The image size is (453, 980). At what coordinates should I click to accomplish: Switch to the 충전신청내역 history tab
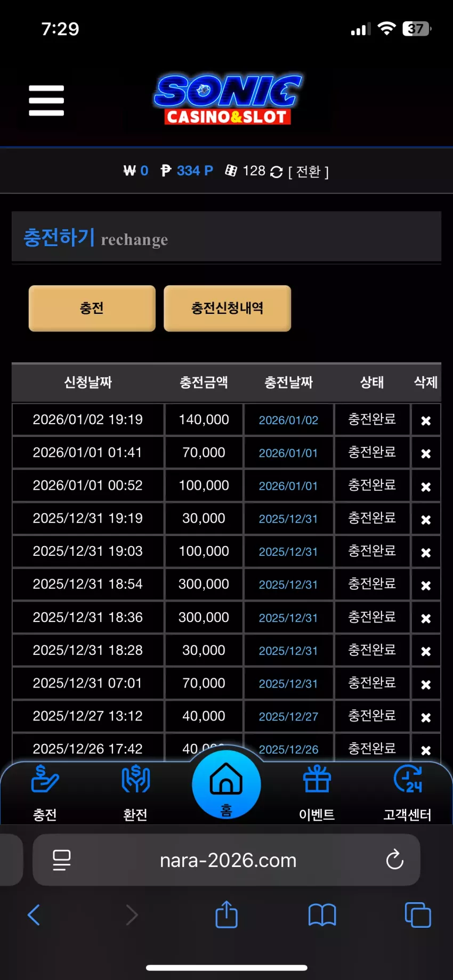click(x=228, y=308)
